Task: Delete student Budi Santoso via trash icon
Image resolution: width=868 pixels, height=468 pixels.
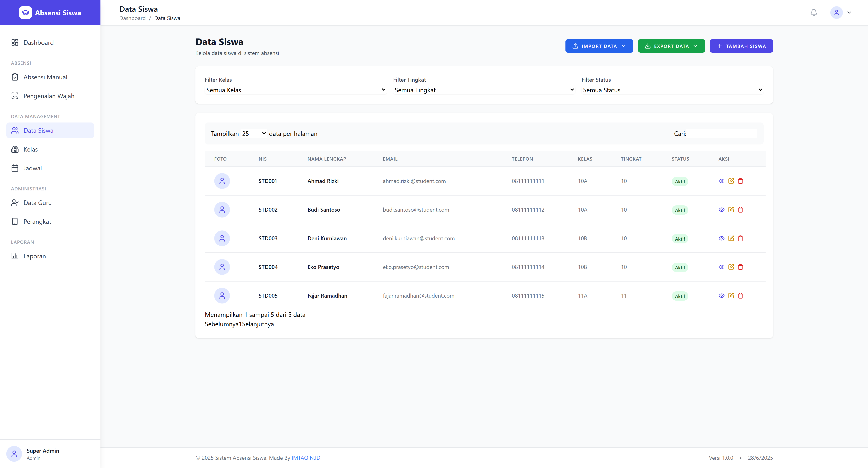Action: click(740, 210)
